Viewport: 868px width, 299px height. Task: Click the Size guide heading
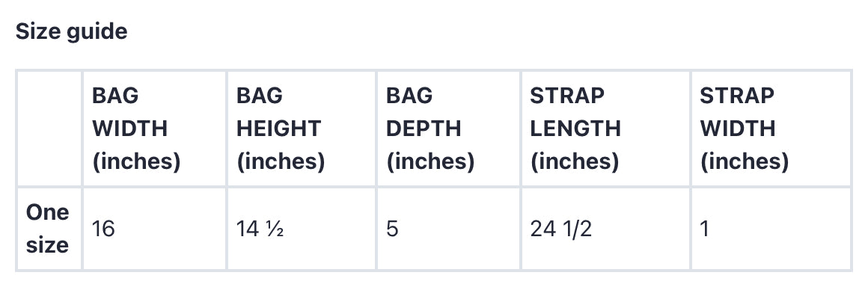tap(71, 31)
